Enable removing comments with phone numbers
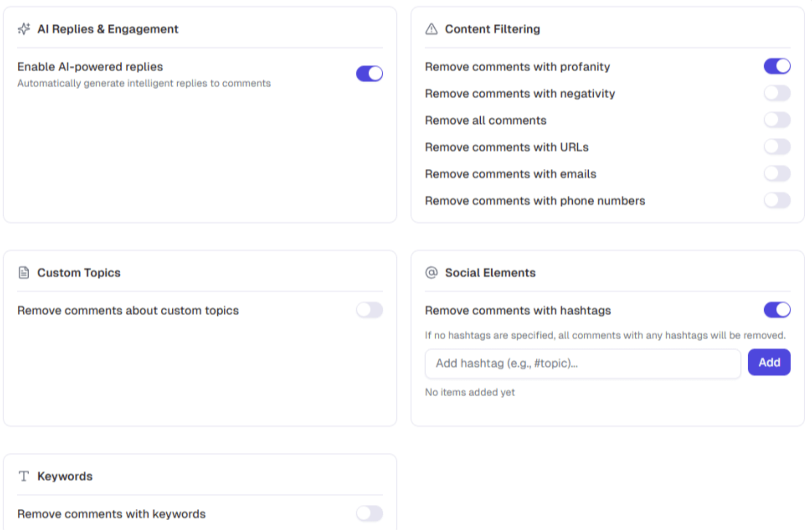 tap(777, 200)
